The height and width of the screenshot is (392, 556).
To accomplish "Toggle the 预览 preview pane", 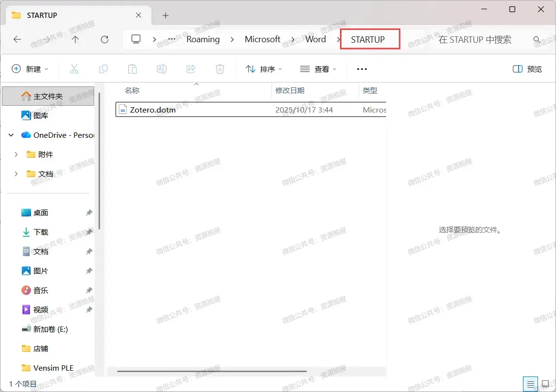I will pyautogui.click(x=527, y=69).
